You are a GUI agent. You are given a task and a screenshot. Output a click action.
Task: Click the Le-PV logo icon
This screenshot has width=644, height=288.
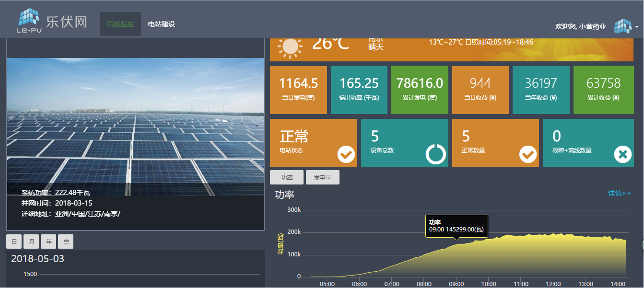pos(28,20)
